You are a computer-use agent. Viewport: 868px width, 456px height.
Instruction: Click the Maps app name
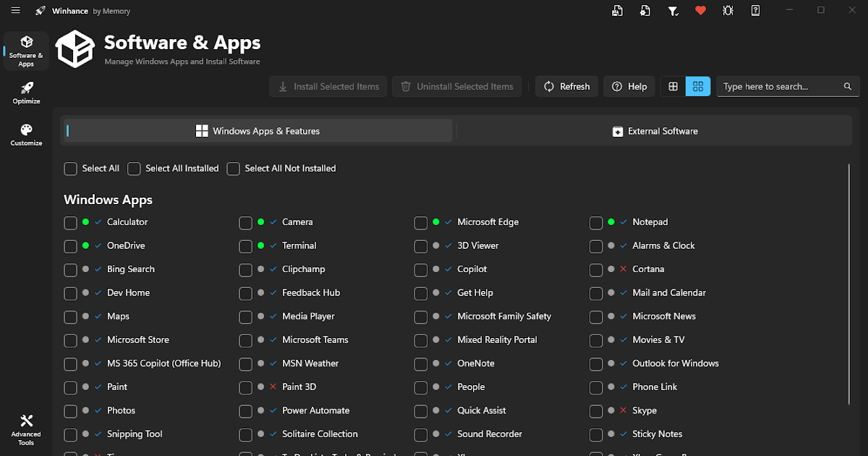click(118, 316)
